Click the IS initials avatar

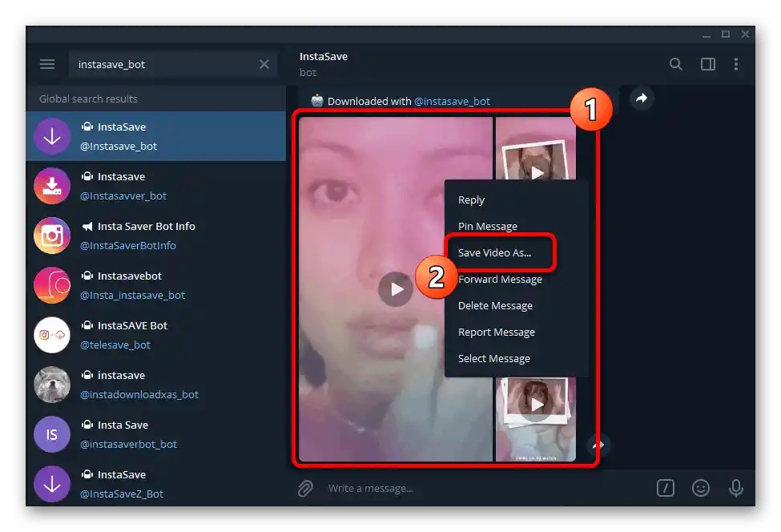point(52,434)
